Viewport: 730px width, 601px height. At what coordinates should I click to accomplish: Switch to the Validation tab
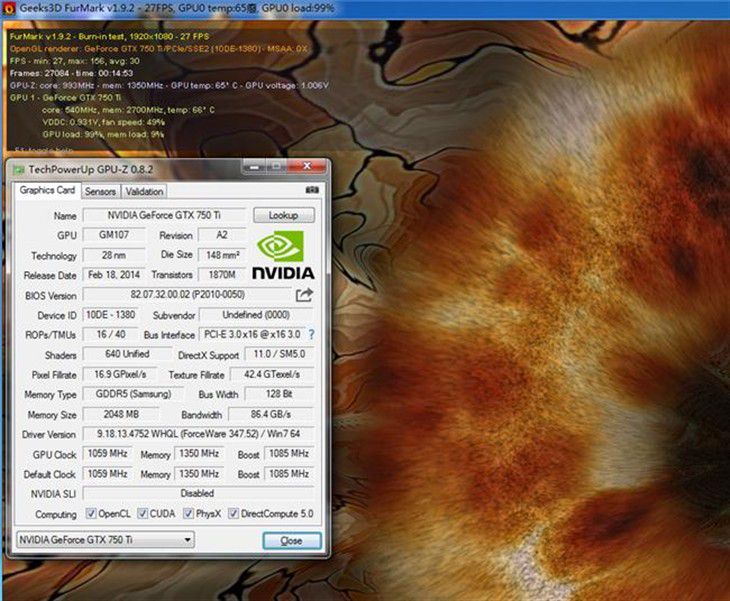coord(144,191)
